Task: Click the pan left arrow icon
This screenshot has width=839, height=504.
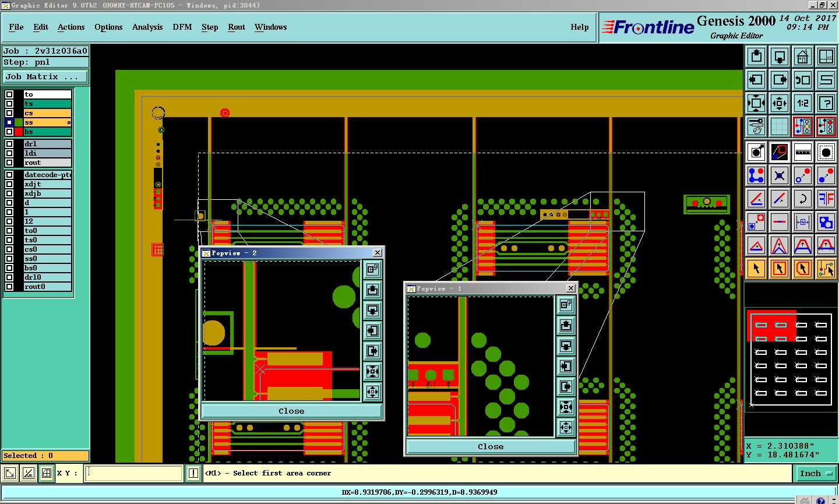Action: (x=756, y=80)
